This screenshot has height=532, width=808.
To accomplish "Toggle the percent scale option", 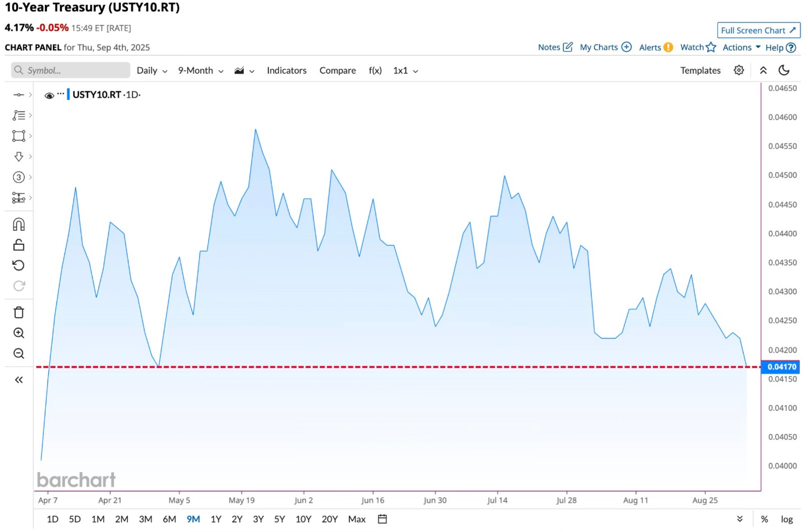I will tap(765, 519).
